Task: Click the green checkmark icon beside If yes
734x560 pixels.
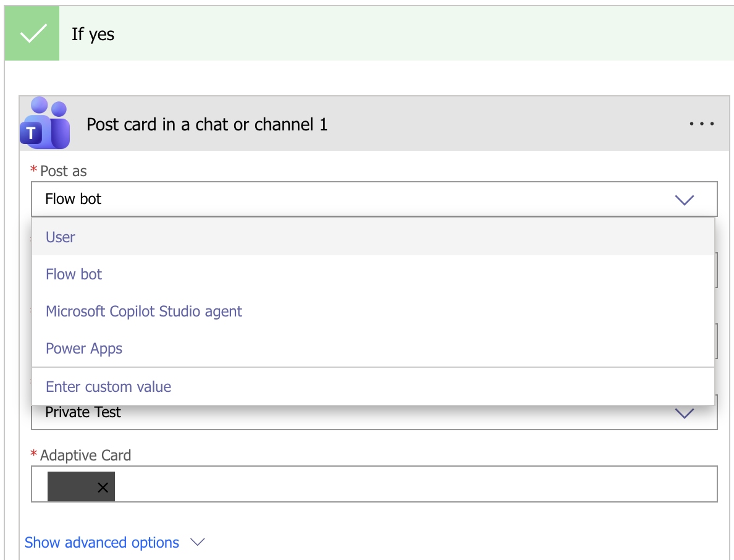Action: 32,34
